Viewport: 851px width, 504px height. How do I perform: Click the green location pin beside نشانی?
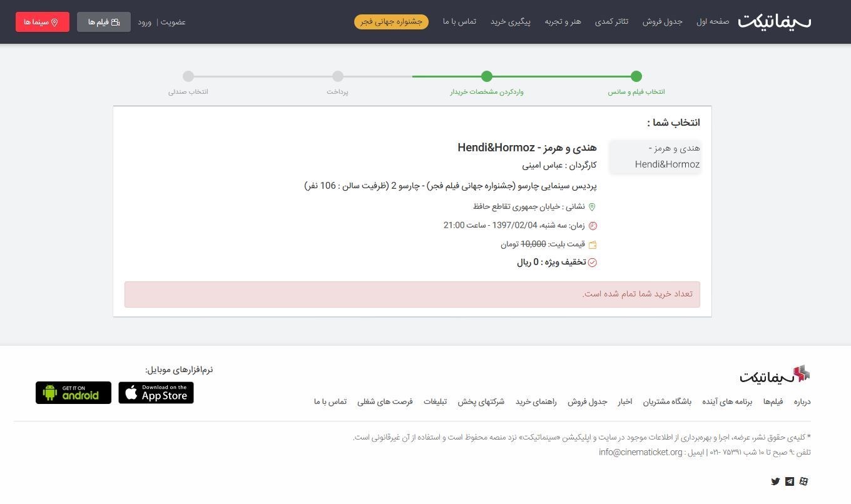(593, 207)
